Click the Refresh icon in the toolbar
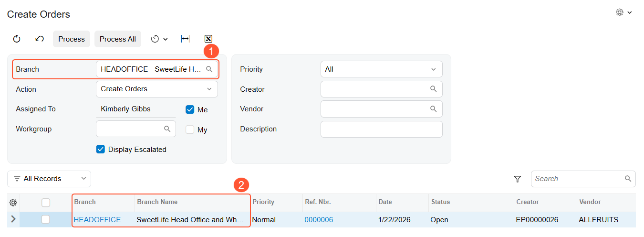This screenshot has width=644, height=237. point(17,39)
